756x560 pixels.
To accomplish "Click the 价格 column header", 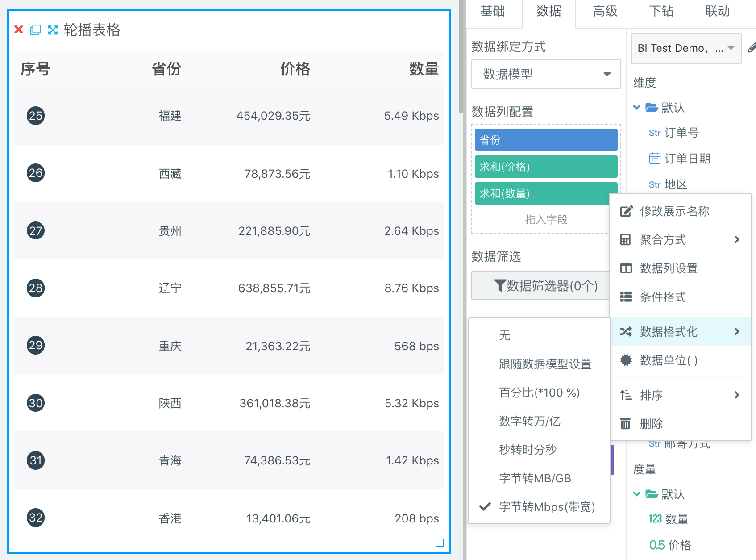I will [295, 69].
